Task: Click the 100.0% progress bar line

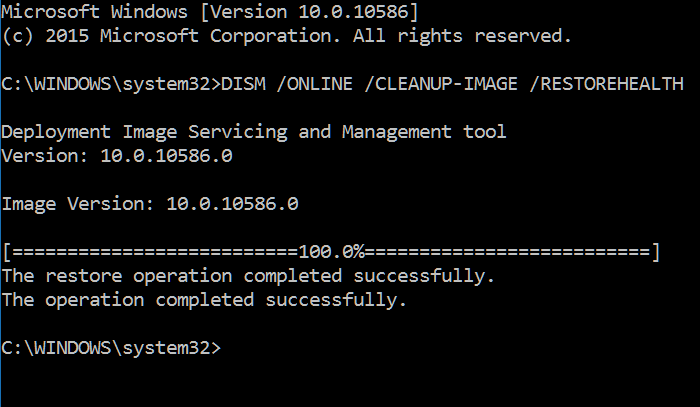Action: click(331, 252)
